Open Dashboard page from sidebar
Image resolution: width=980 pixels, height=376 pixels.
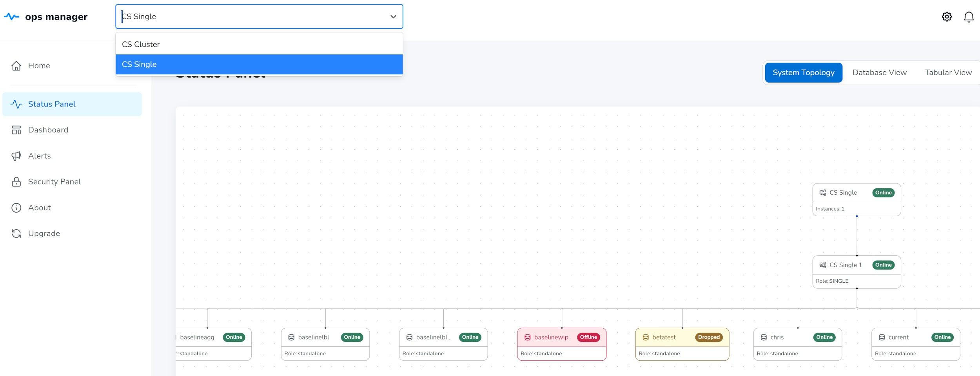click(x=72, y=130)
